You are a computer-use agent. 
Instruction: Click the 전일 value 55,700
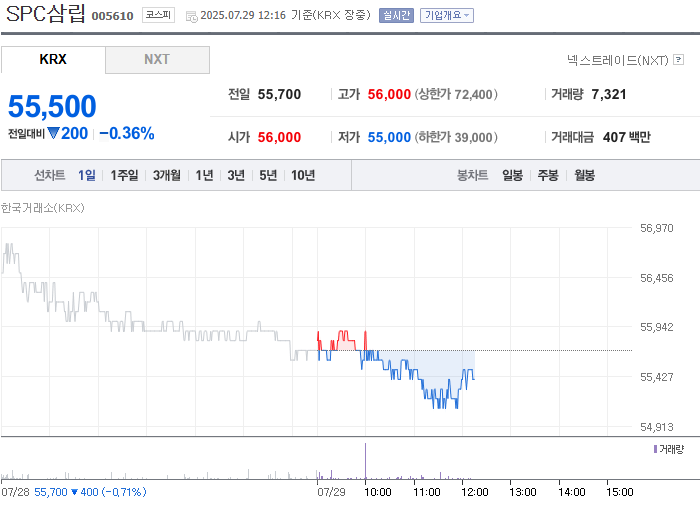point(279,94)
